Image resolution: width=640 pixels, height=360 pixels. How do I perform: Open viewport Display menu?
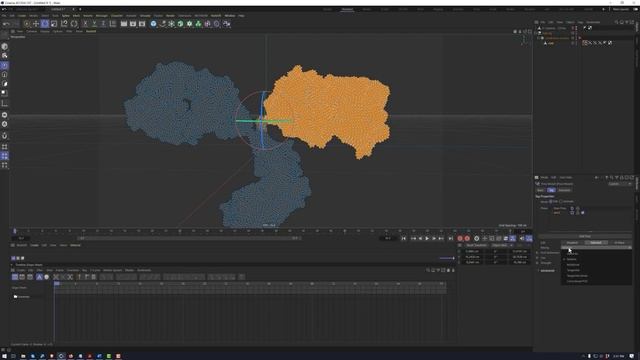[44, 31]
